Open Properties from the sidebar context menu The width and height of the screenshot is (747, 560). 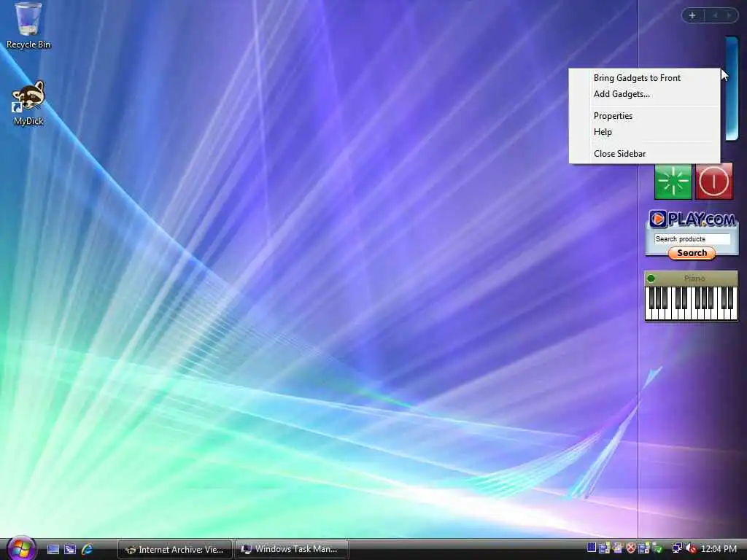613,116
